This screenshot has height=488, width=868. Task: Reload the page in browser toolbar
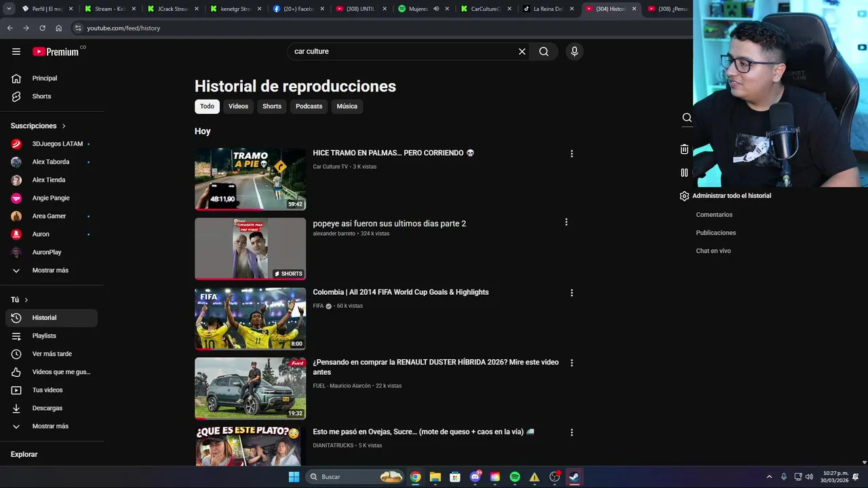click(42, 28)
